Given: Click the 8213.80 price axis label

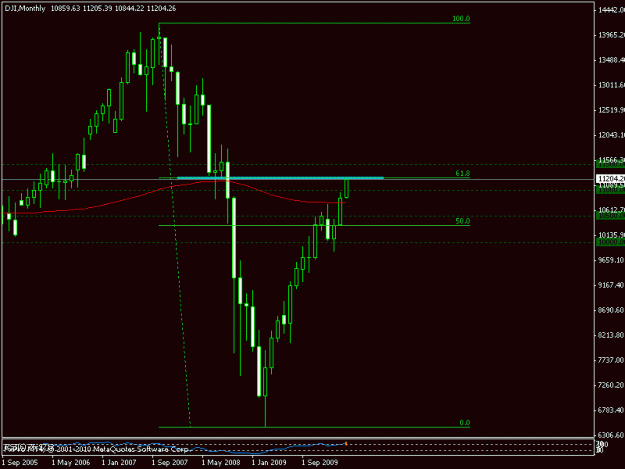Looking at the screenshot, I should point(611,336).
